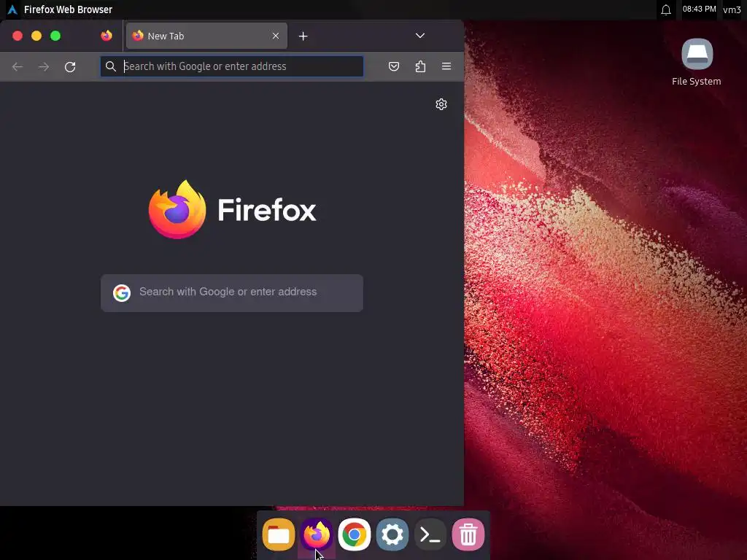Click the Firefox logo on new tab page
747x560 pixels.
coord(233,209)
